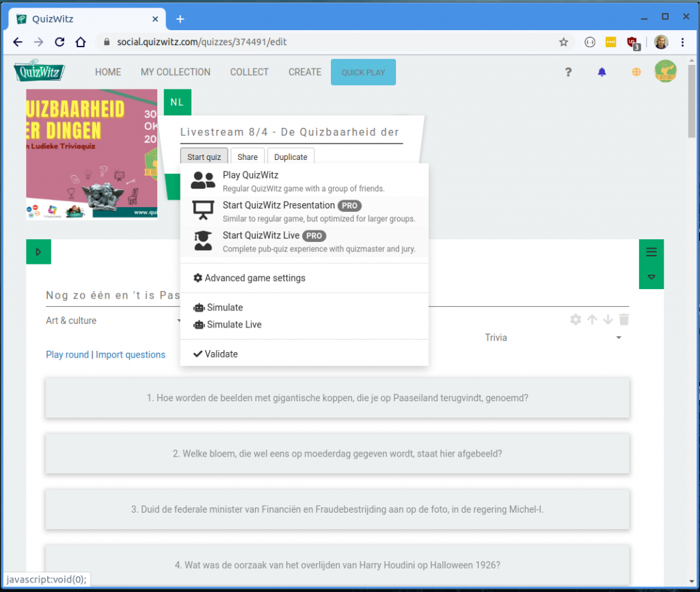Open the help question mark icon
The image size is (700, 592).
[x=568, y=72]
